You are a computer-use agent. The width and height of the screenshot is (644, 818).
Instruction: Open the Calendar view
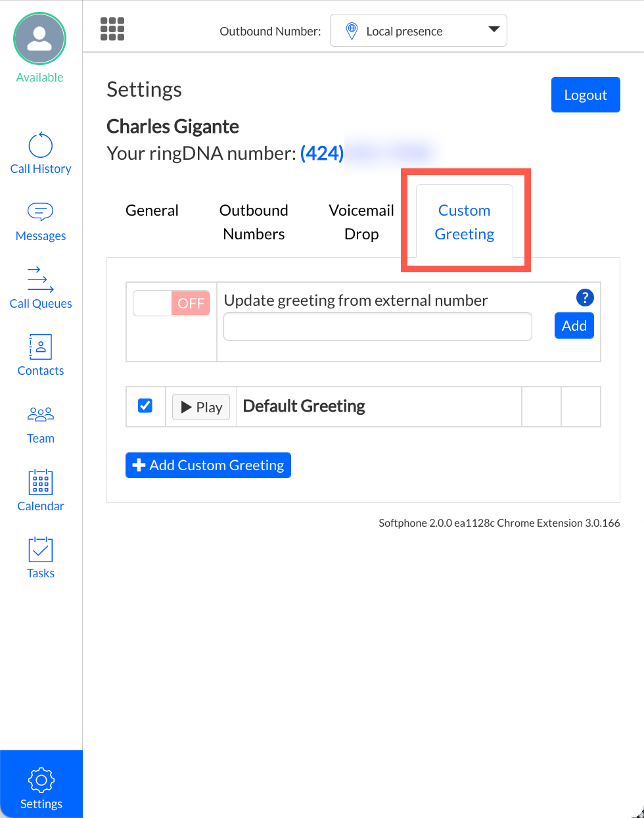pos(41,491)
